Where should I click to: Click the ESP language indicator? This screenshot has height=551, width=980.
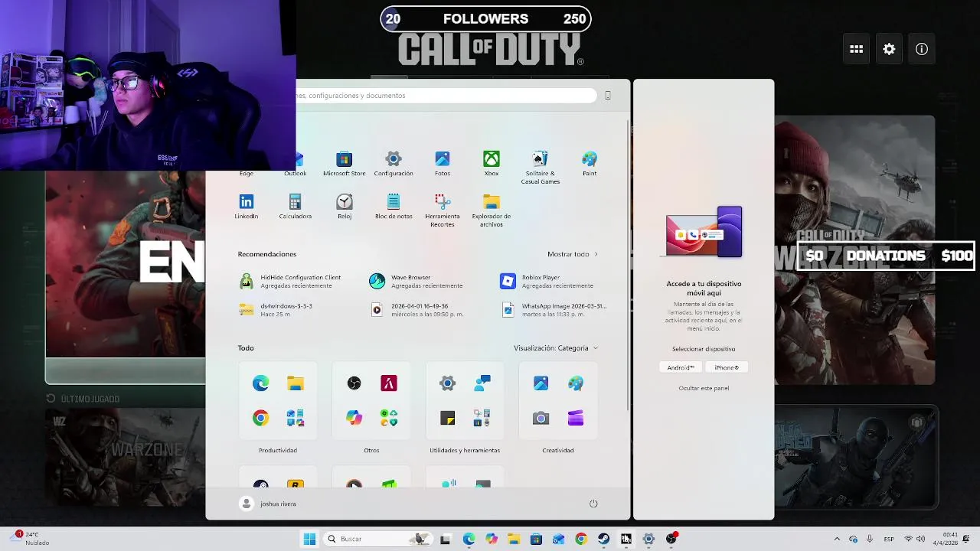[889, 539]
